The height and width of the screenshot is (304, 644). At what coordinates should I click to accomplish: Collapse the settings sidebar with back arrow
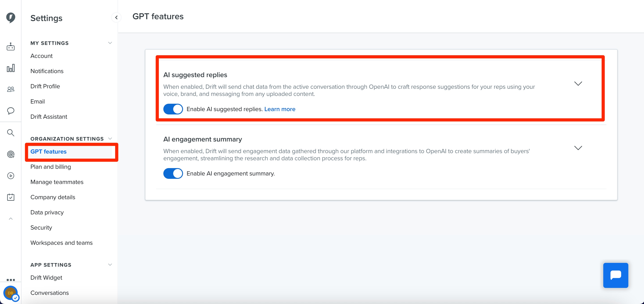point(116,17)
